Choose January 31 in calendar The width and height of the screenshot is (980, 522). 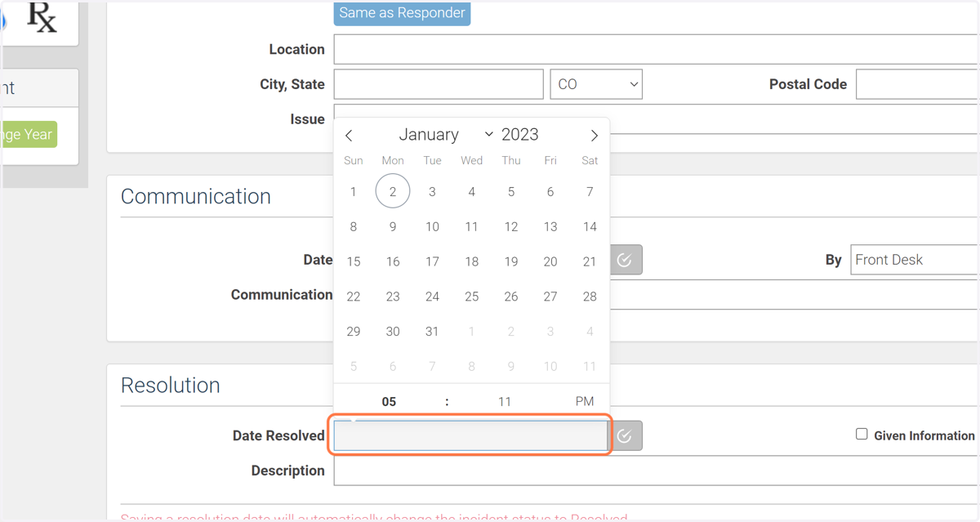point(432,332)
